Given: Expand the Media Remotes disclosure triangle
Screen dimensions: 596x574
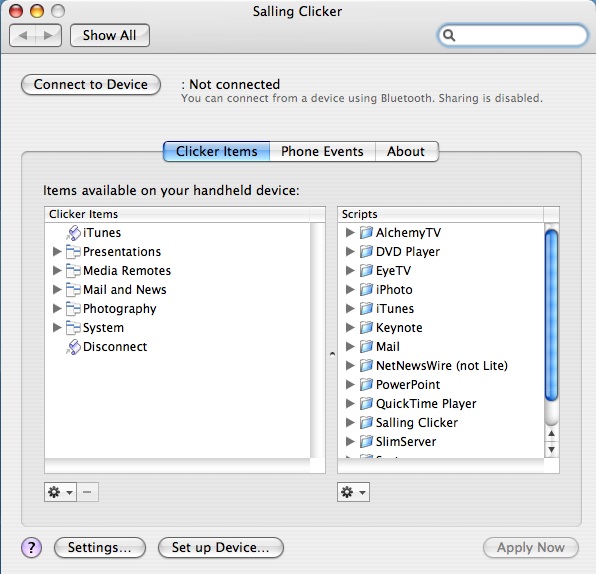Looking at the screenshot, I should tap(57, 270).
